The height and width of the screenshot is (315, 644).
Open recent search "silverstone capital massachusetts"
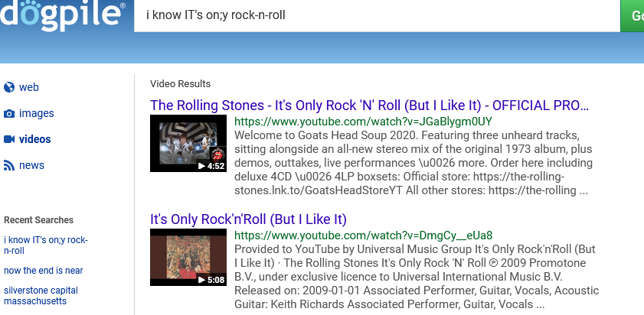pyautogui.click(x=41, y=295)
